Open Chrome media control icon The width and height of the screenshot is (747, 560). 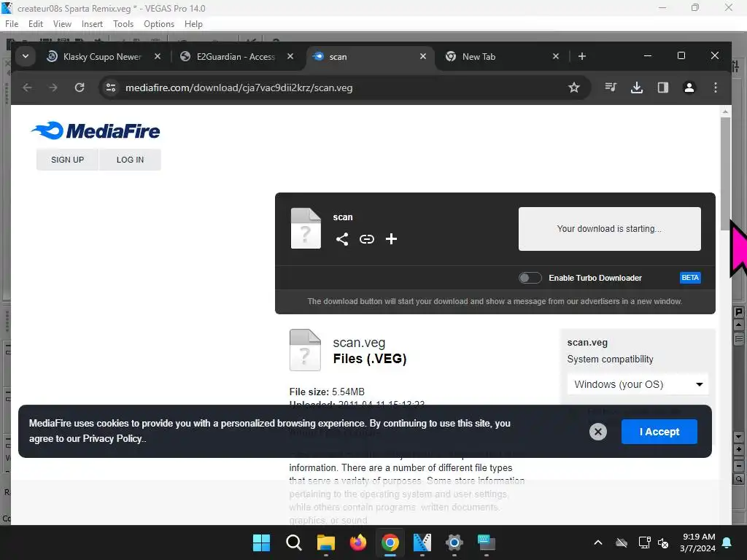coord(611,87)
